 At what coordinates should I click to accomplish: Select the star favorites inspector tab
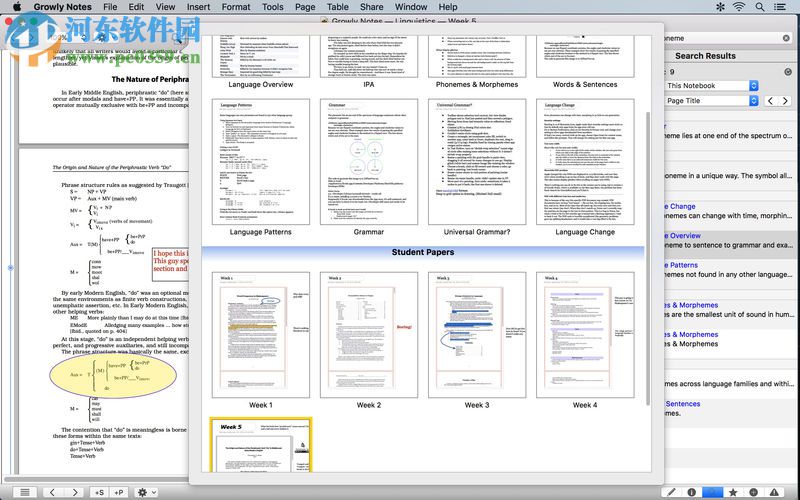(734, 492)
